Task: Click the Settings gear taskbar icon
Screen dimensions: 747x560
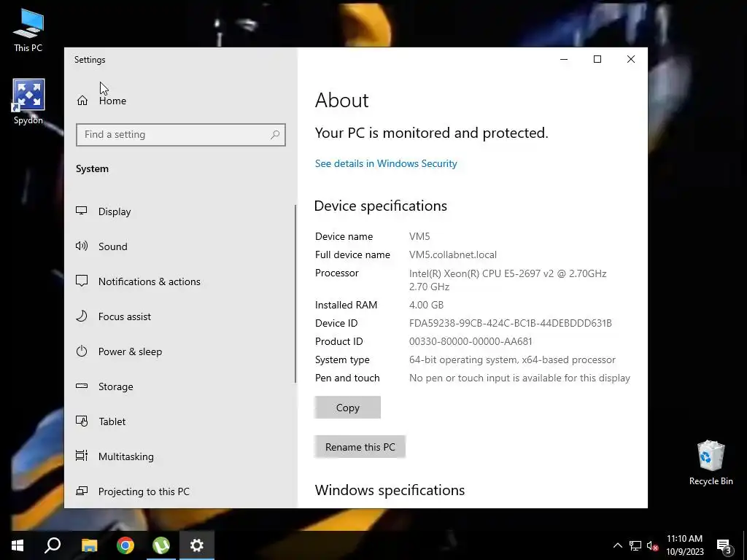Action: pyautogui.click(x=197, y=545)
